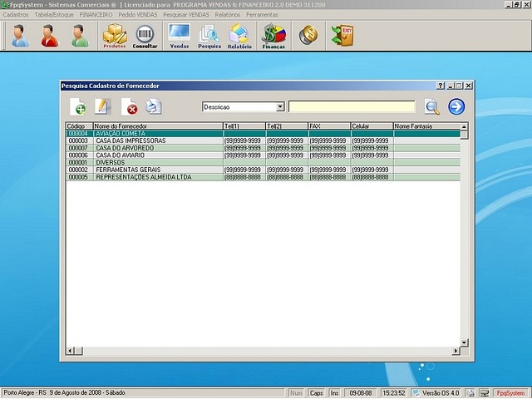The width and height of the screenshot is (532, 399).
Task: Delete supplier with red X icon
Action: tap(129, 106)
